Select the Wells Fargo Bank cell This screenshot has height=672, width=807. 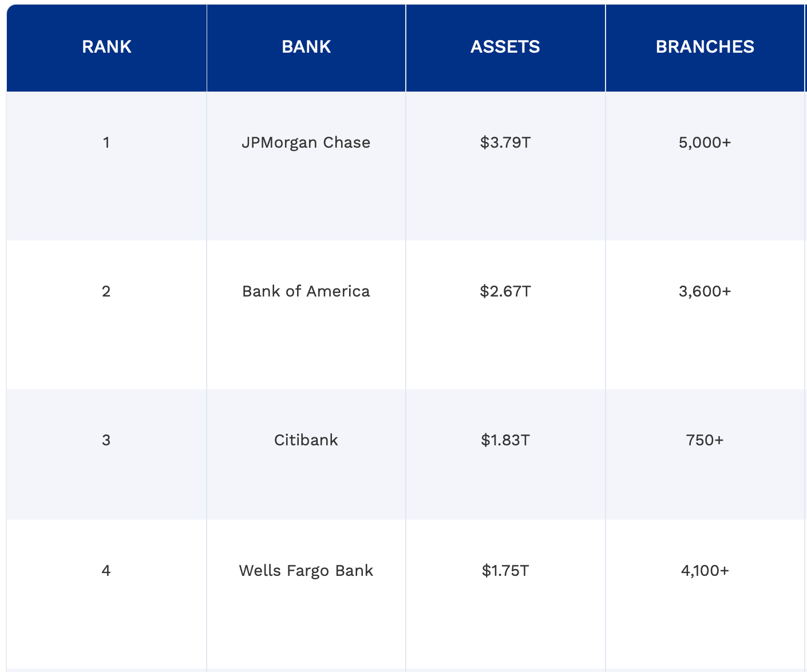click(306, 570)
